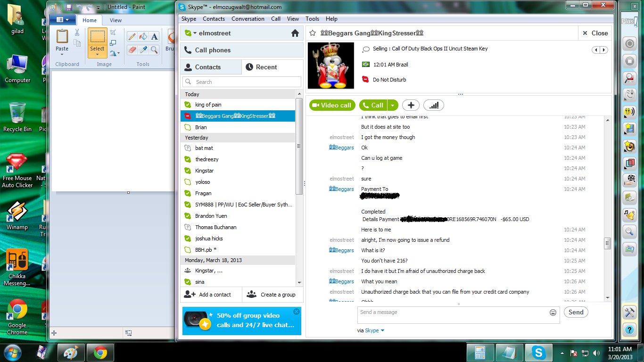Click the film reel icon in Plus sidebar
This screenshot has height=362, width=644.
point(629,180)
